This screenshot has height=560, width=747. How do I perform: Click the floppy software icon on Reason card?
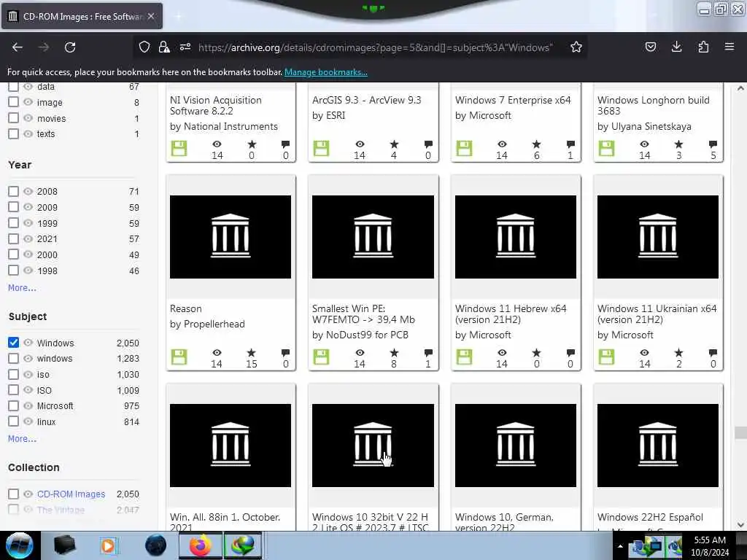tap(179, 357)
